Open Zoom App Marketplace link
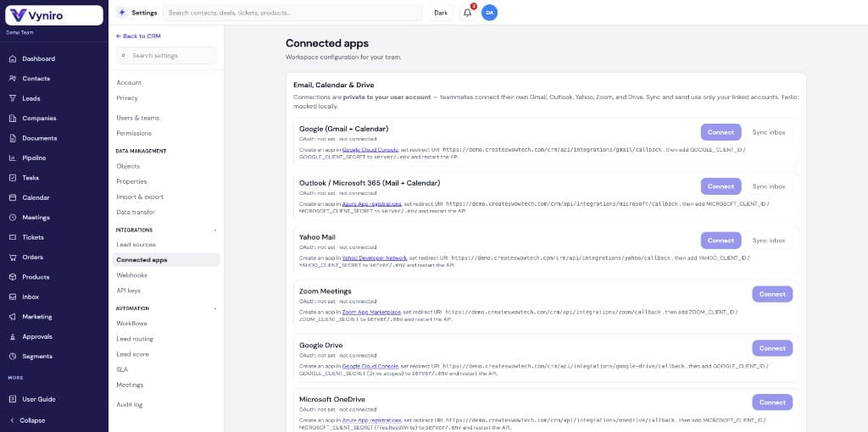The image size is (868, 432). 371,312
